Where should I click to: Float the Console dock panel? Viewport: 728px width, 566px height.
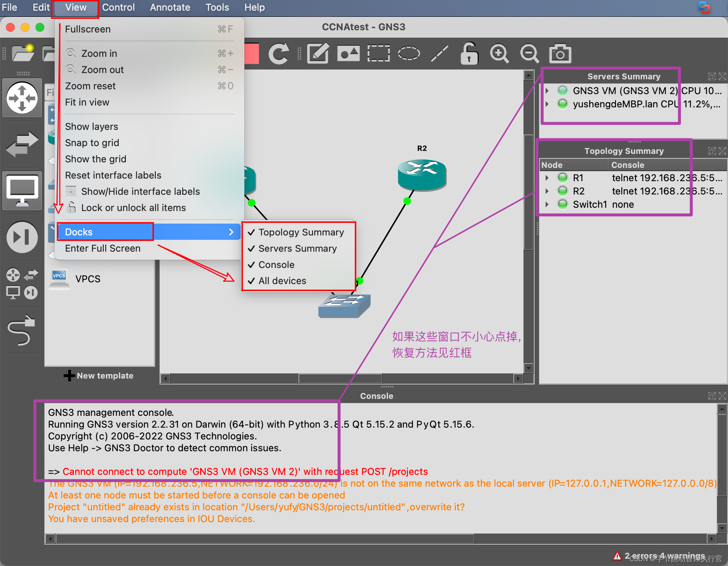(712, 396)
